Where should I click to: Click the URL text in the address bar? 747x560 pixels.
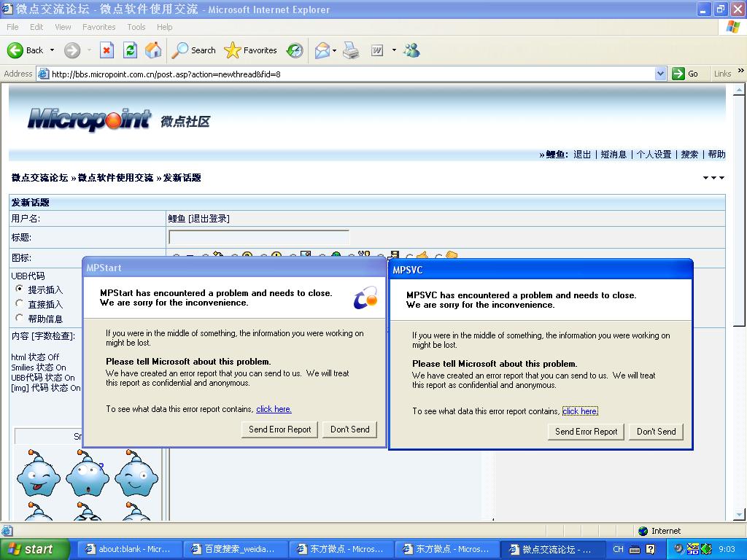[x=166, y=74]
